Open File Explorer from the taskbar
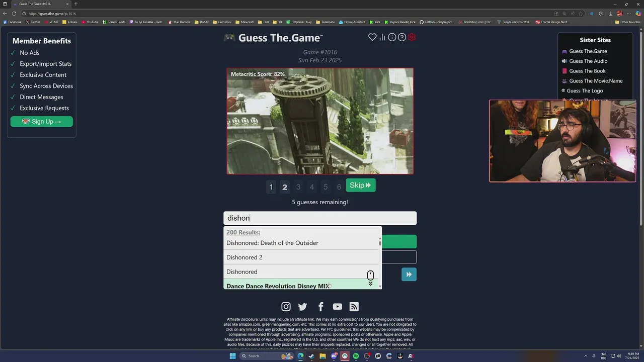Viewport: 644px width, 362px height. (323, 356)
